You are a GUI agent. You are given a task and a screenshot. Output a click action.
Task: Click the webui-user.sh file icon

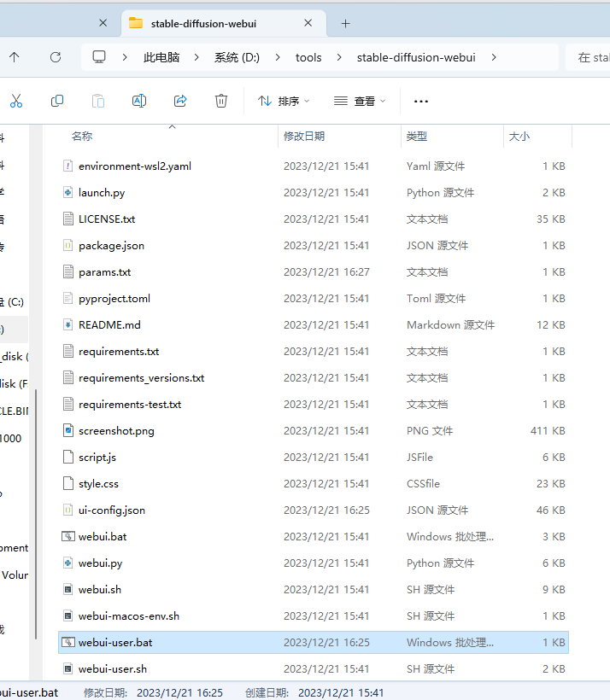point(68,668)
